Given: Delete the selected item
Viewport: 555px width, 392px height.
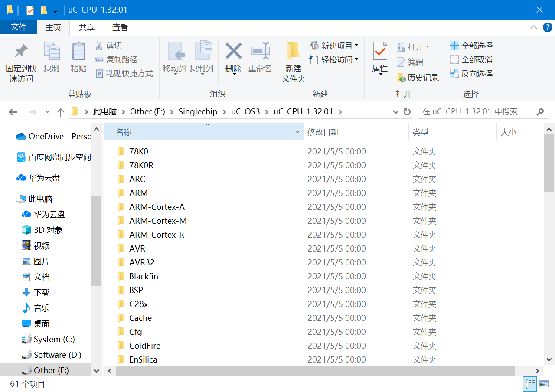Looking at the screenshot, I should [233, 59].
